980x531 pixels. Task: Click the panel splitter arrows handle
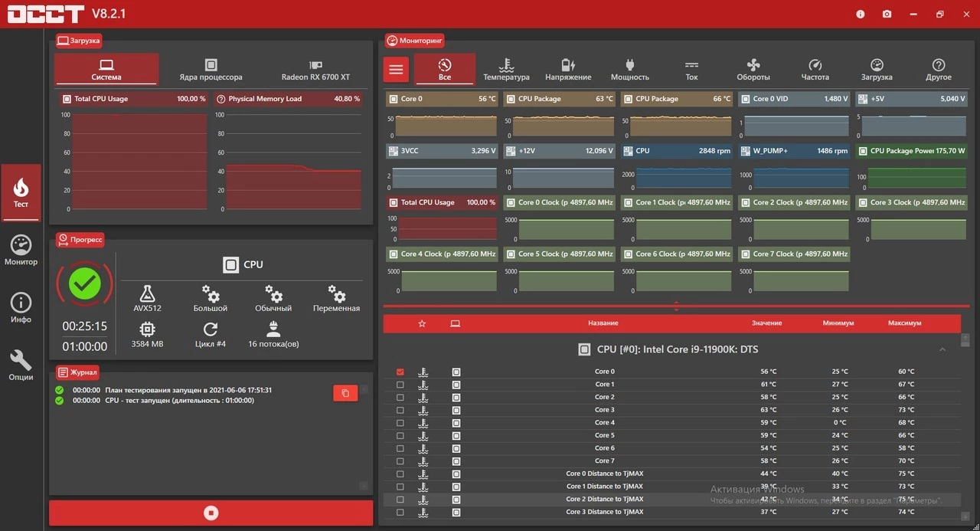(x=676, y=306)
